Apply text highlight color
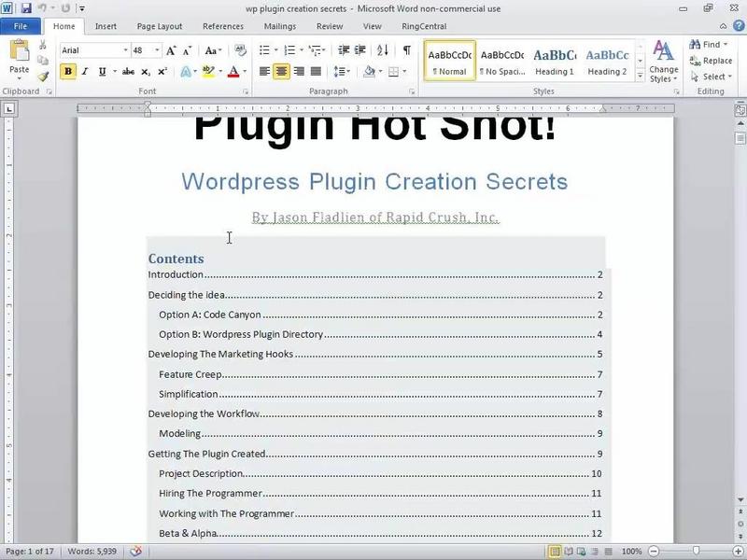This screenshot has width=747, height=560. (x=208, y=72)
